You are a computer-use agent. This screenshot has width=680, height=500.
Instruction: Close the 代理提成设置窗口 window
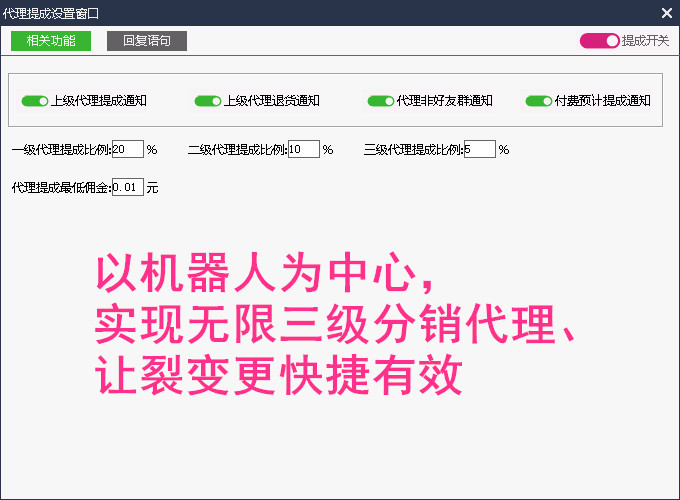[x=667, y=13]
